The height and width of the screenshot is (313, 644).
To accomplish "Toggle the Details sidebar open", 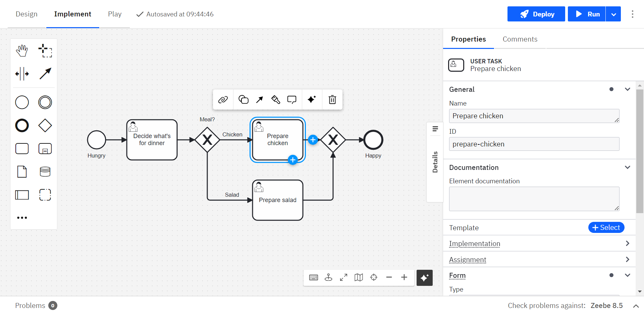I will (435, 163).
